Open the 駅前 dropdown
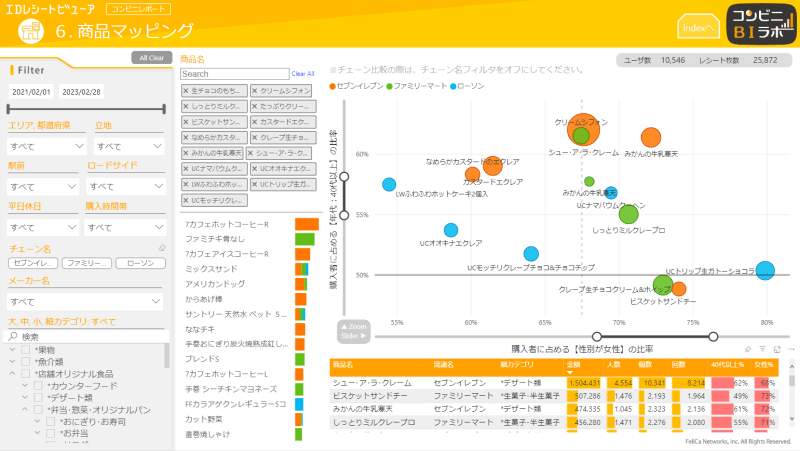This screenshot has height=451, width=800. pos(43,187)
